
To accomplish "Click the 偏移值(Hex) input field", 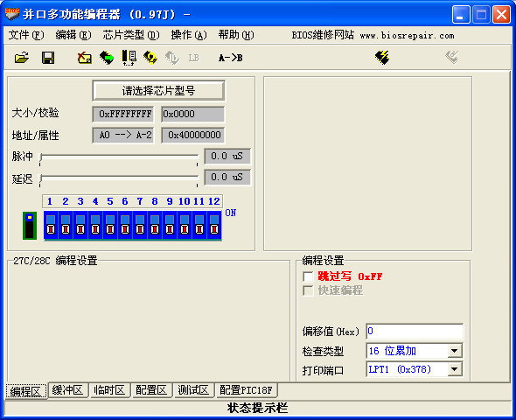I will [x=415, y=332].
